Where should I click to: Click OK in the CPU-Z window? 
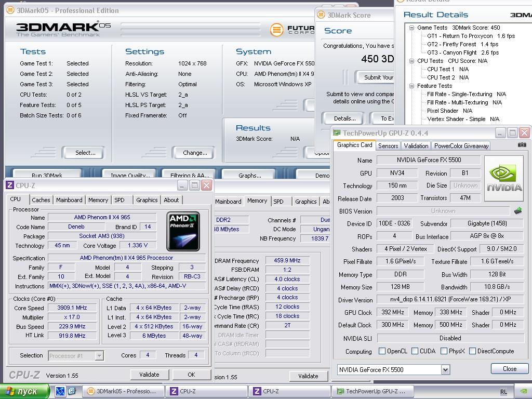(x=191, y=375)
